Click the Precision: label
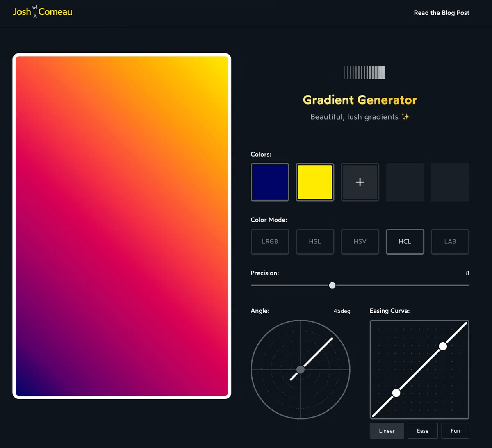This screenshot has height=448, width=492. [265, 273]
